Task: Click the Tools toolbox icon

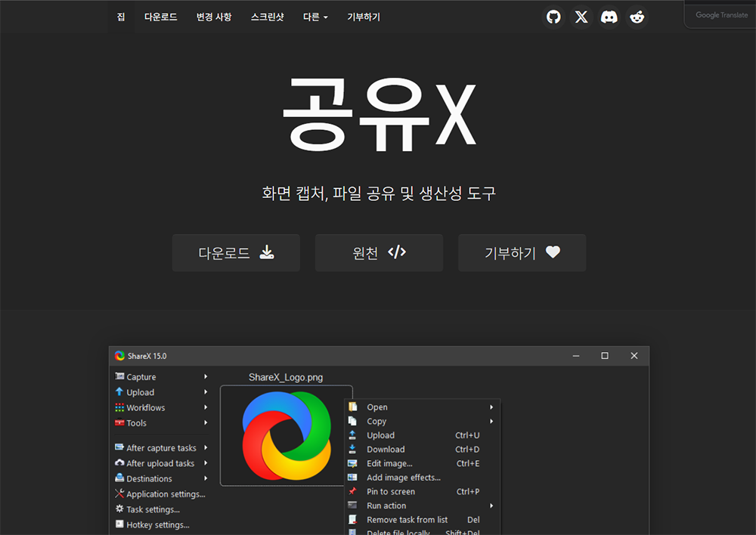Action: 119,422
